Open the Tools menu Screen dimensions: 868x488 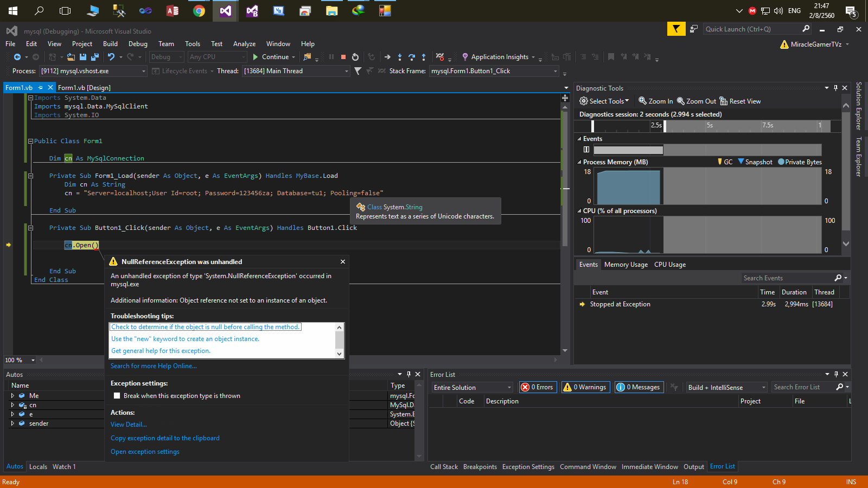[193, 44]
